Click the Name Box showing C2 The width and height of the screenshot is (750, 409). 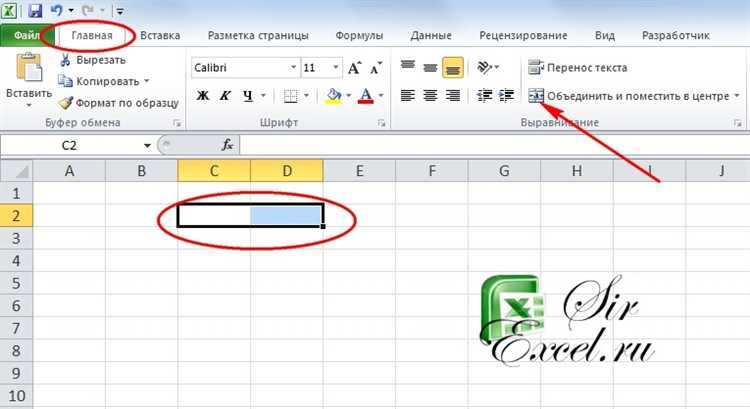pyautogui.click(x=69, y=145)
